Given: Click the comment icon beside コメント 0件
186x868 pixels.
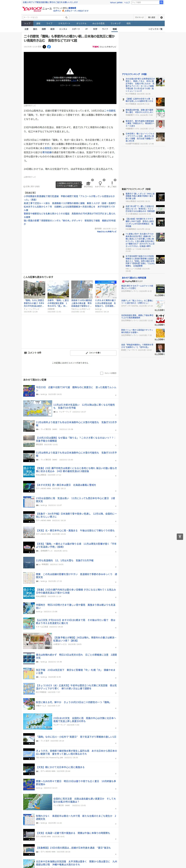Looking at the screenshot, I should click(25, 353).
